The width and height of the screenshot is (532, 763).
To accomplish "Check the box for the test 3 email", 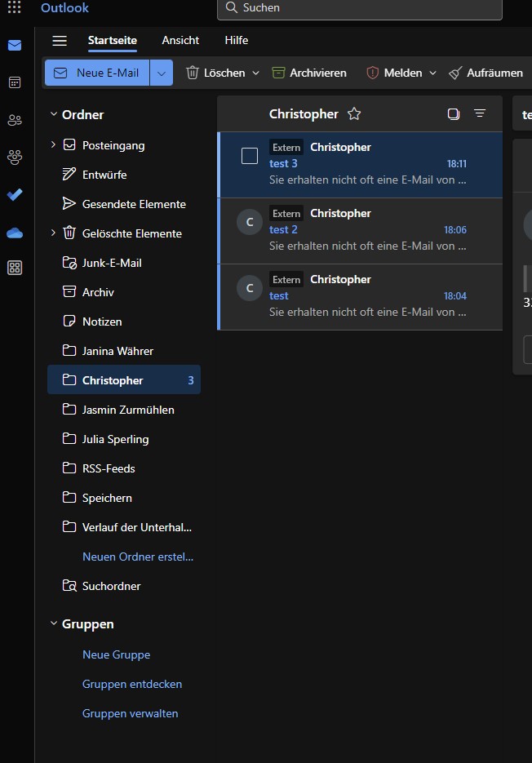I will (x=250, y=156).
